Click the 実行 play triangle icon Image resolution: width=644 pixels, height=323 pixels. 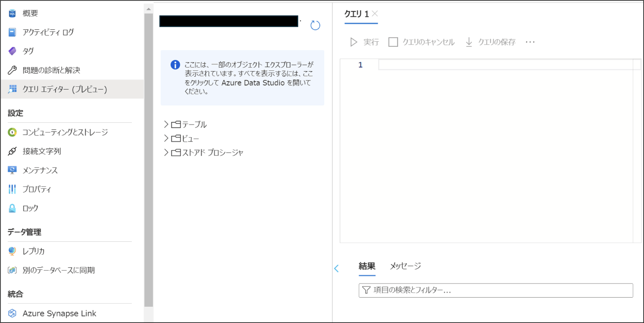pos(354,42)
